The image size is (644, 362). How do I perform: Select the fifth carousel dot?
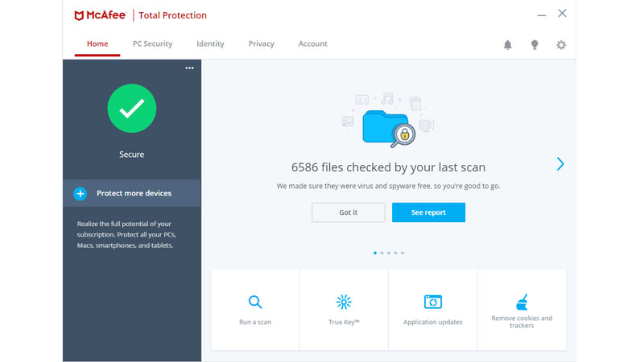[x=402, y=253]
